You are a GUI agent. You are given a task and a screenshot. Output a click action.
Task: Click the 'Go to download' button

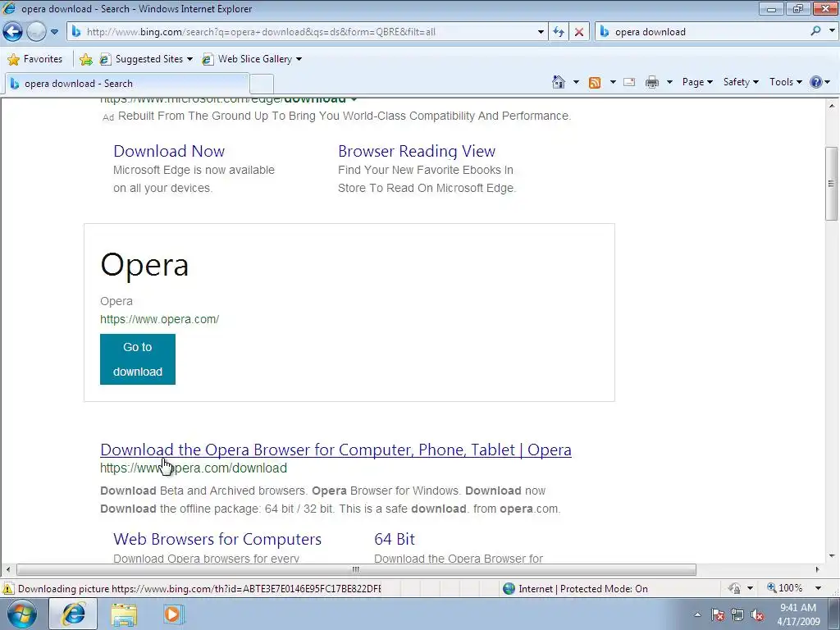pyautogui.click(x=138, y=359)
